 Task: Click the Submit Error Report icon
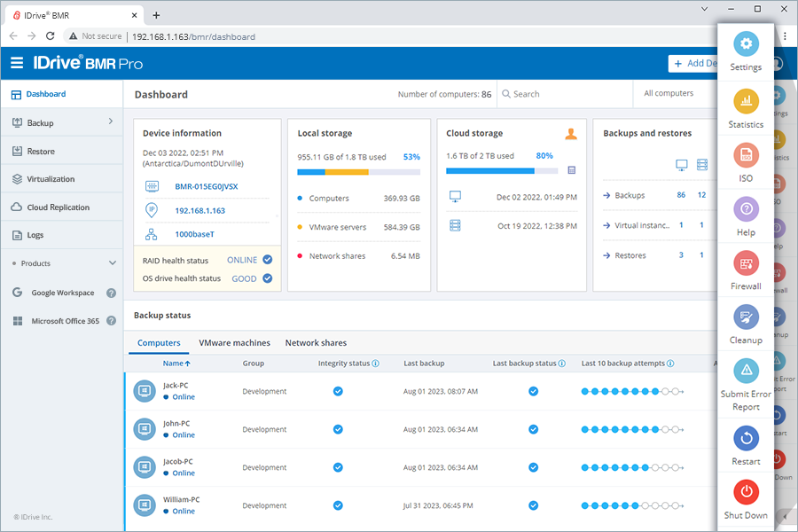746,371
